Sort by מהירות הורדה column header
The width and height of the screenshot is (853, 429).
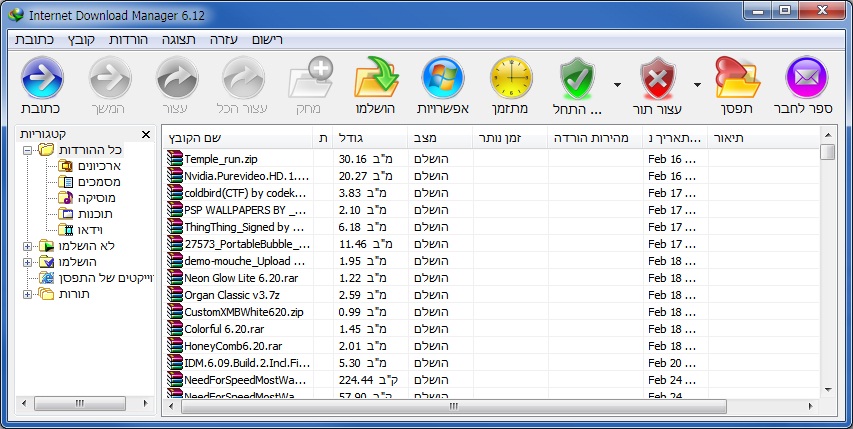(595, 138)
